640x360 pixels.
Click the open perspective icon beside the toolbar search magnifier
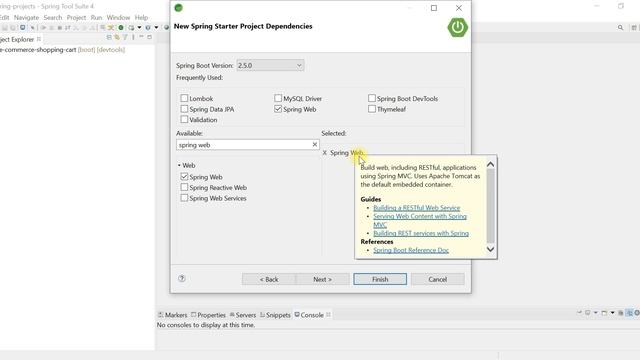634,28
